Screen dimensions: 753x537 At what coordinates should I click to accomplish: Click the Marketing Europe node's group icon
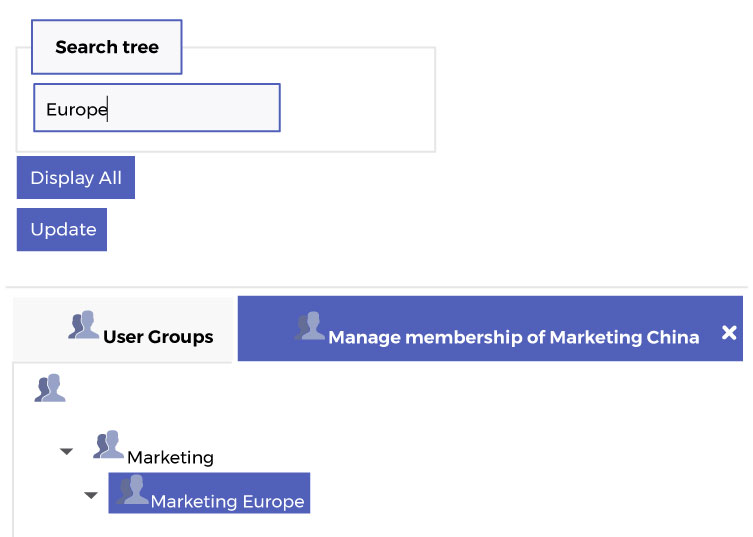(x=133, y=489)
